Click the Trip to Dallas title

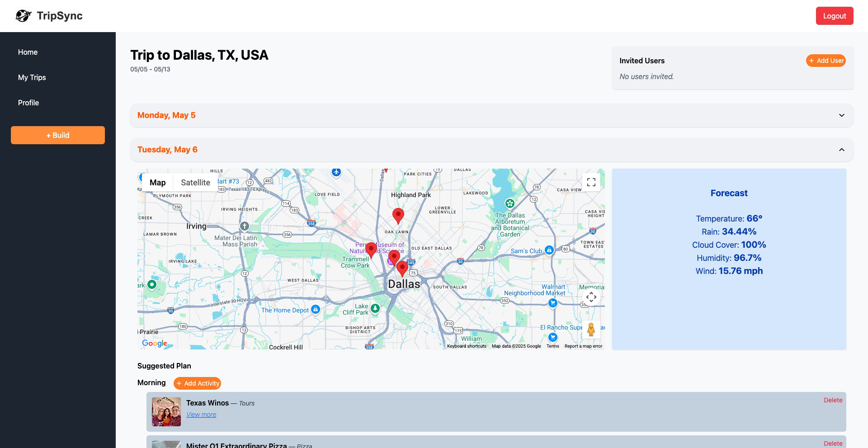(199, 55)
